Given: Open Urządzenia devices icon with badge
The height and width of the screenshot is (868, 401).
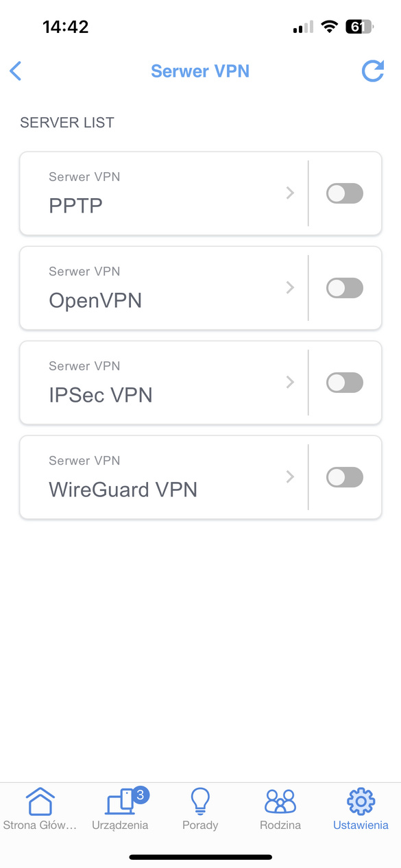Looking at the screenshot, I should pyautogui.click(x=125, y=800).
